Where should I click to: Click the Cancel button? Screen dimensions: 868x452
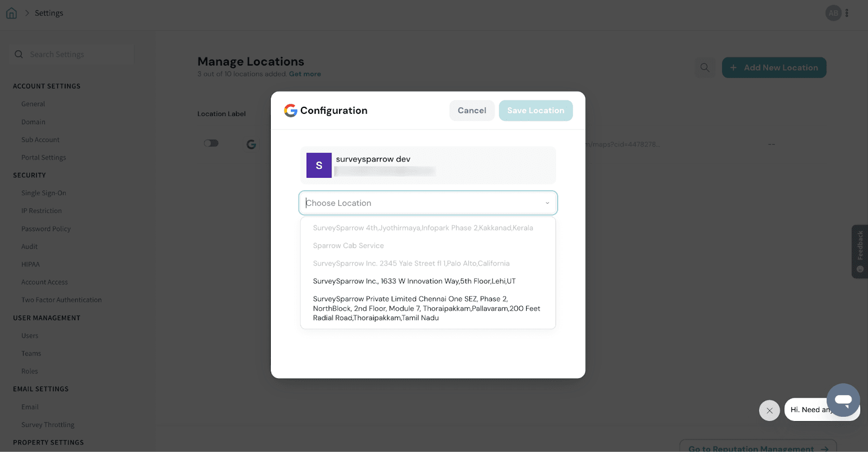click(x=471, y=111)
